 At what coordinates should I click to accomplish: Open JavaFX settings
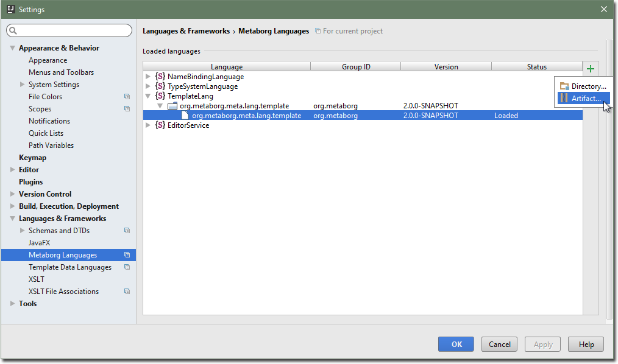click(x=39, y=243)
